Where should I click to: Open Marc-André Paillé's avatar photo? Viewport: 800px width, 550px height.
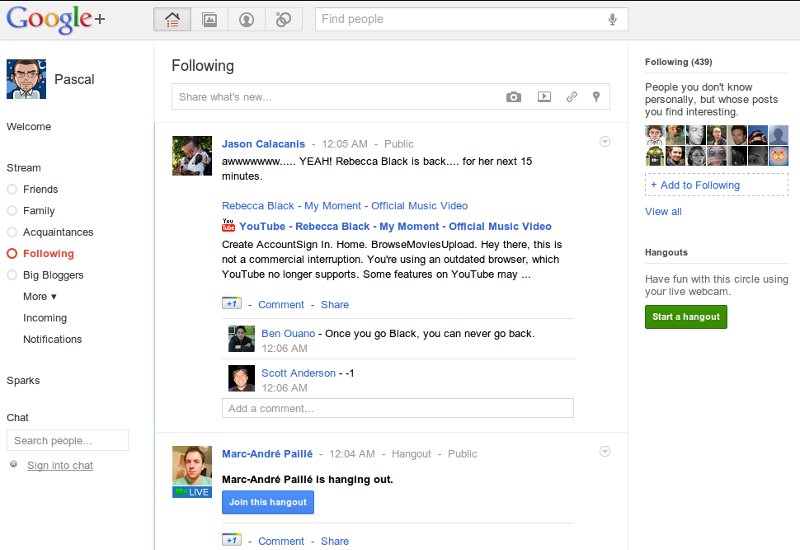point(192,465)
